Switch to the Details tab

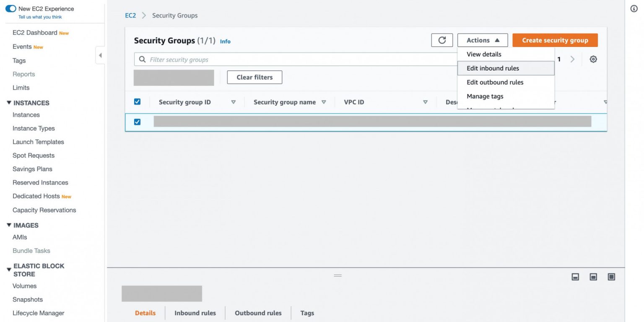pos(145,313)
